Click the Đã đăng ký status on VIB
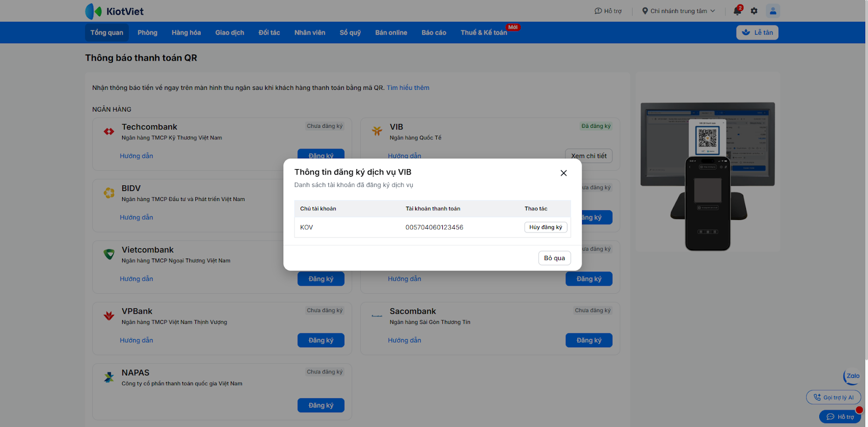This screenshot has height=427, width=868. (x=596, y=126)
